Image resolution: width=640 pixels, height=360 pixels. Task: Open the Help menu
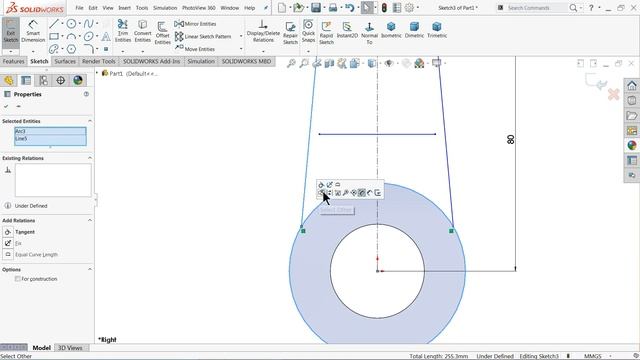249,8
